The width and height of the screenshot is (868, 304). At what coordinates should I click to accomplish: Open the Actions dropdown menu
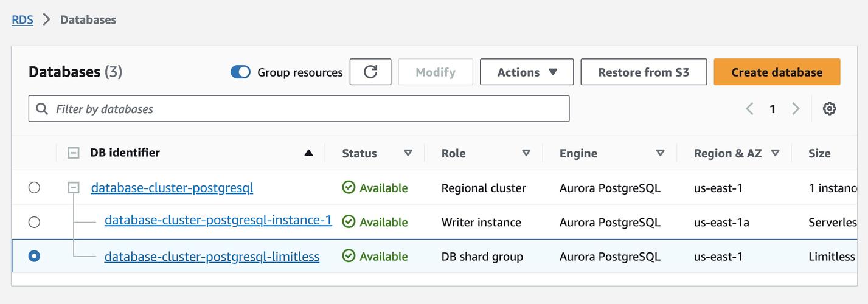point(526,72)
